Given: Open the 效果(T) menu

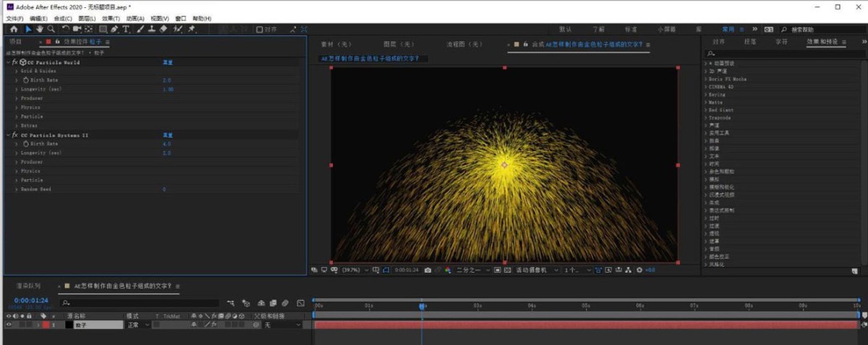Looking at the screenshot, I should pyautogui.click(x=112, y=18).
